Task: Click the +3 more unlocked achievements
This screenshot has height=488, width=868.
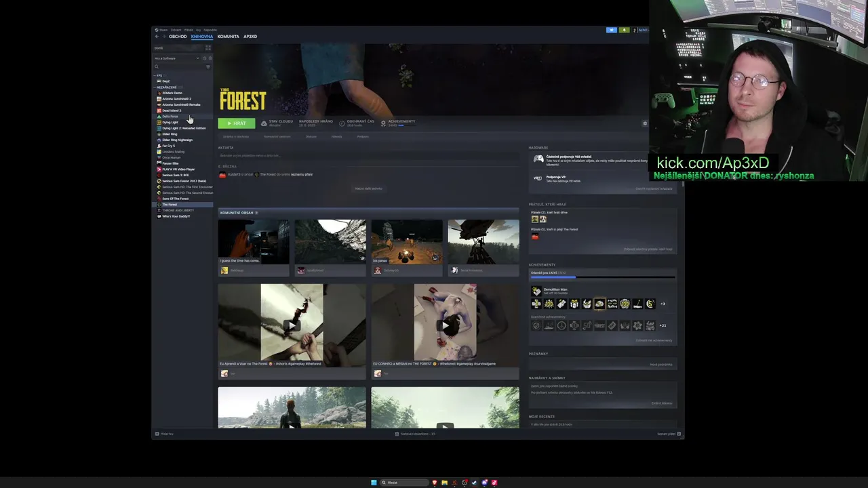Action: coord(663,304)
